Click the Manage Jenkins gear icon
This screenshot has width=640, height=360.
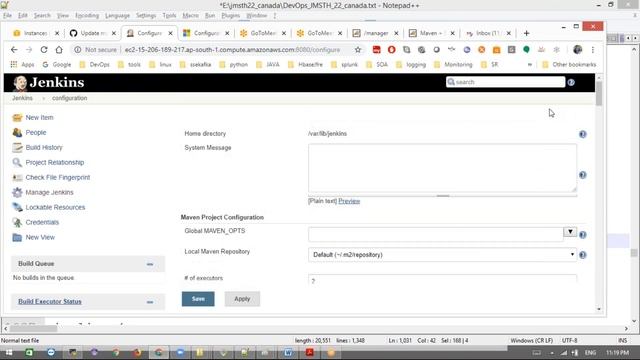tap(17, 192)
